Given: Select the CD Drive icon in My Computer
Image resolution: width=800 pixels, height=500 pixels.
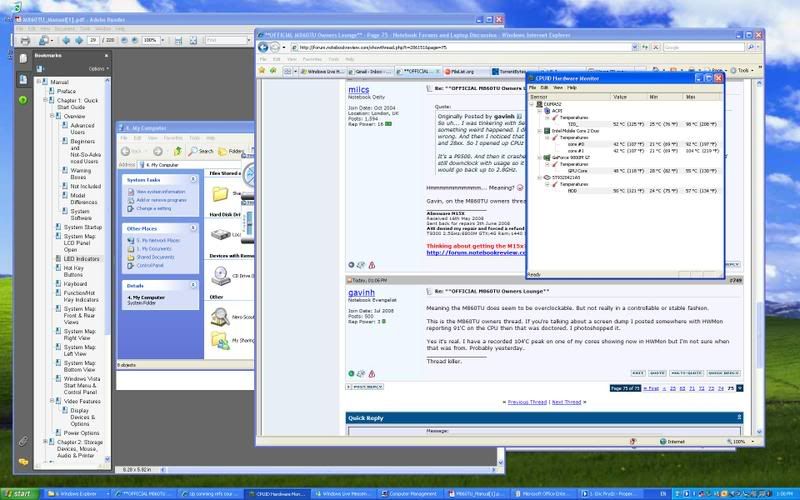Looking at the screenshot, I should click(221, 276).
